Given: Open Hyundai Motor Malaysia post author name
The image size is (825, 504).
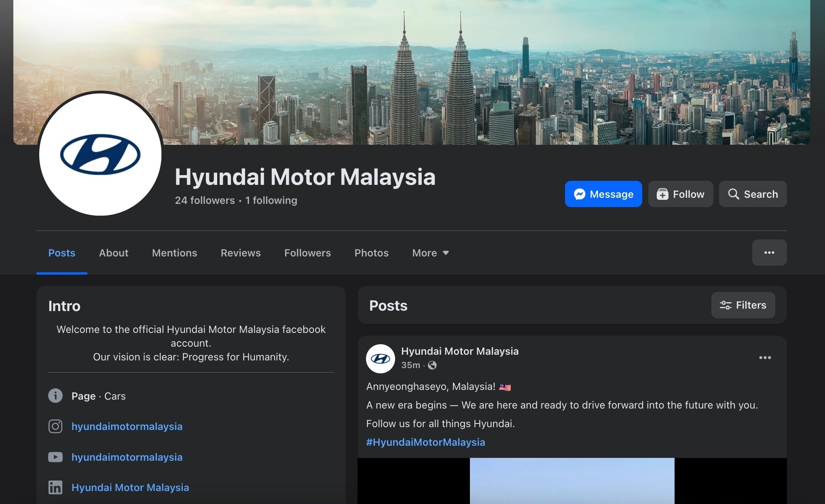Looking at the screenshot, I should pos(460,351).
